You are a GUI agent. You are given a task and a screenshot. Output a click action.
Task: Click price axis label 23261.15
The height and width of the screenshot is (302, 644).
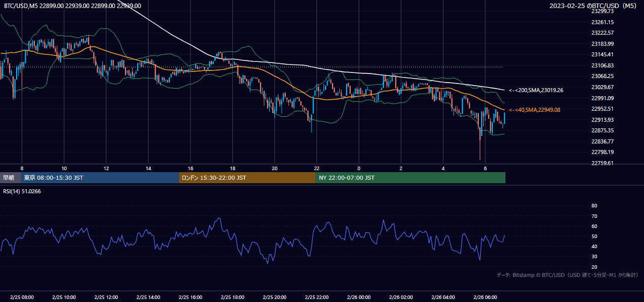tap(602, 22)
